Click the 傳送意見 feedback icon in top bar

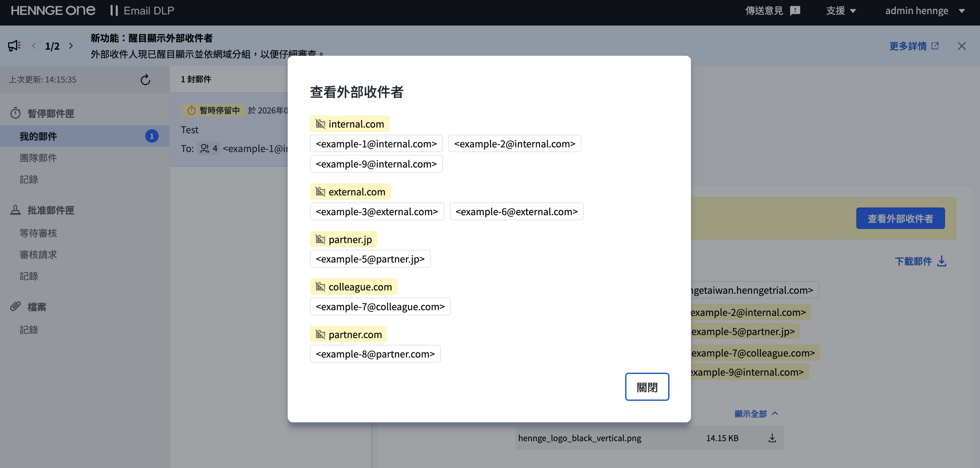[x=795, y=11]
